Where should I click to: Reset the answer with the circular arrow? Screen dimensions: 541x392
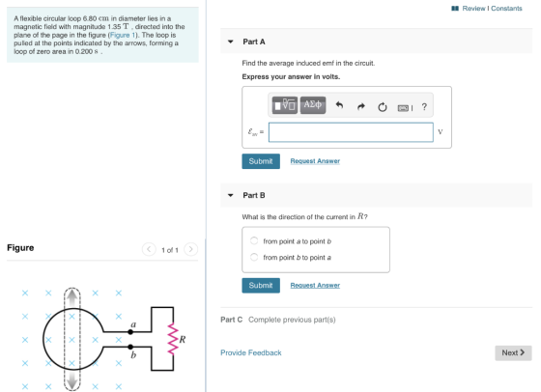383,107
